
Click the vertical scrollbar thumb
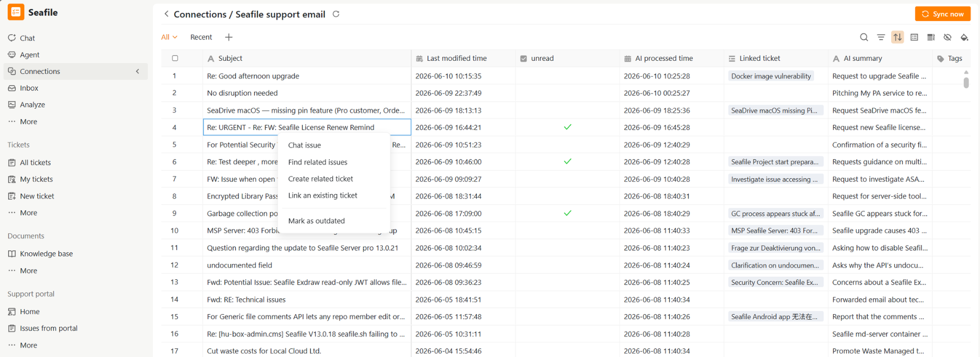(966, 82)
